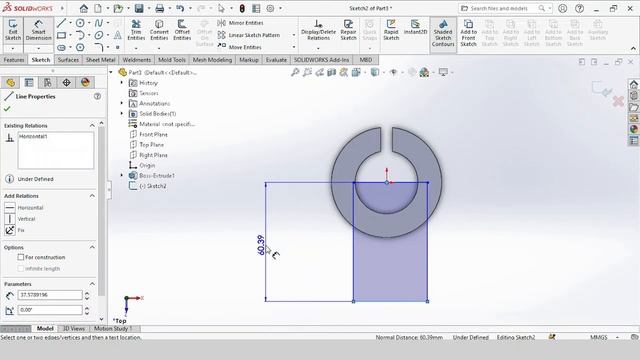The width and height of the screenshot is (640, 360).
Task: Open the FeatureManager design tree tab
Action: pos(11,82)
